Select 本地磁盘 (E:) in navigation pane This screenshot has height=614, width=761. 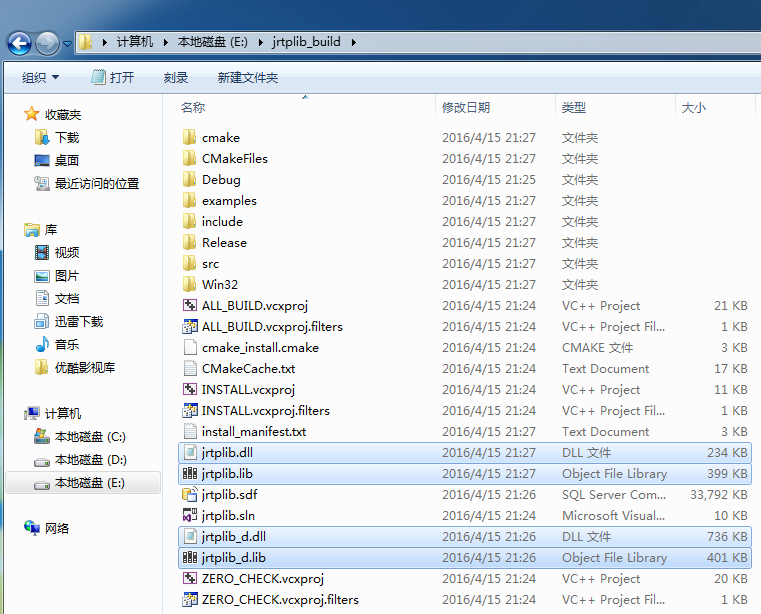pos(83,482)
